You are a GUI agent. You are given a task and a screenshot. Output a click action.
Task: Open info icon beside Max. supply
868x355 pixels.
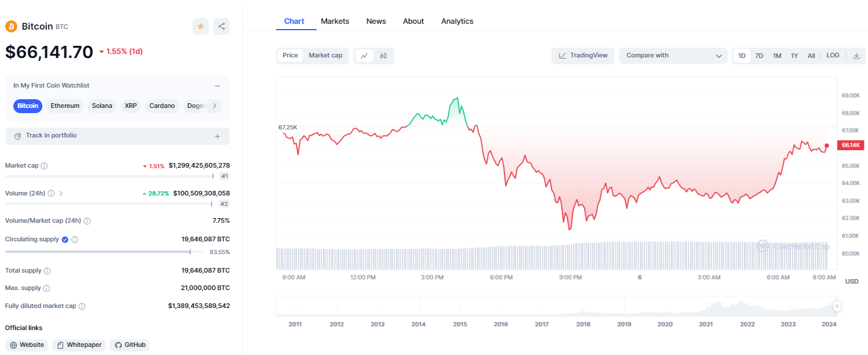click(x=46, y=288)
